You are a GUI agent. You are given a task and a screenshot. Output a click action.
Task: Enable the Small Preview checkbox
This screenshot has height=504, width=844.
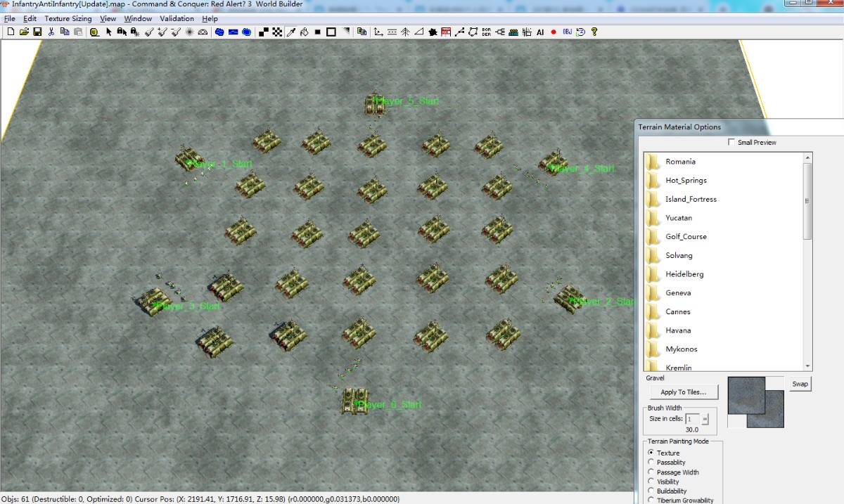(731, 142)
